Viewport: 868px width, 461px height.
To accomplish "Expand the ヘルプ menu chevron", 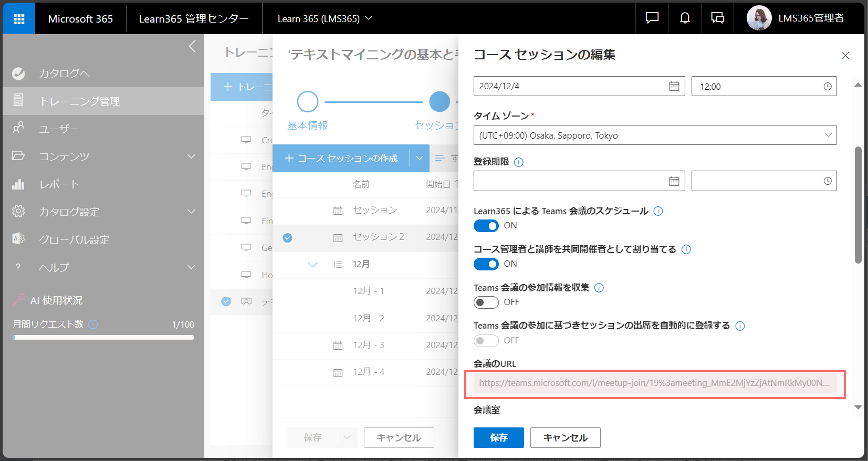I will 191,267.
